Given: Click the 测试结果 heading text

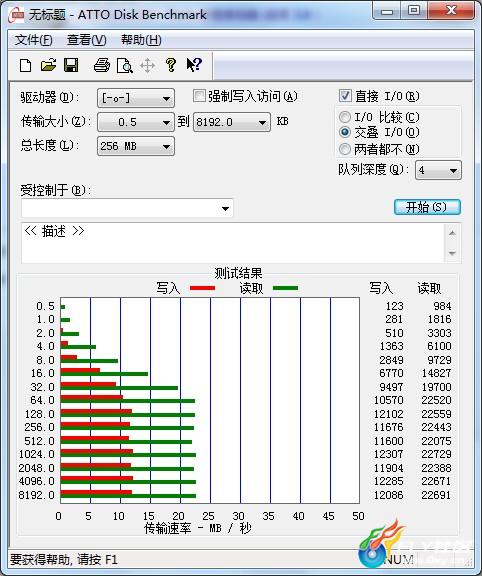Looking at the screenshot, I should click(x=238, y=273).
